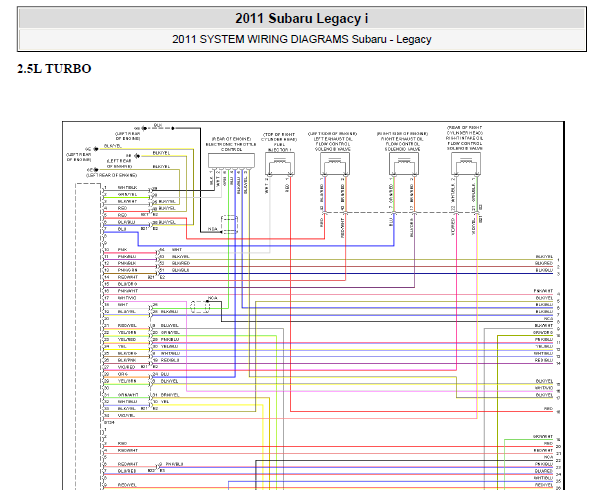Click the BLU label on connector pin 24
Image resolution: width=600 pixels, height=490 pixels.
click(x=165, y=374)
